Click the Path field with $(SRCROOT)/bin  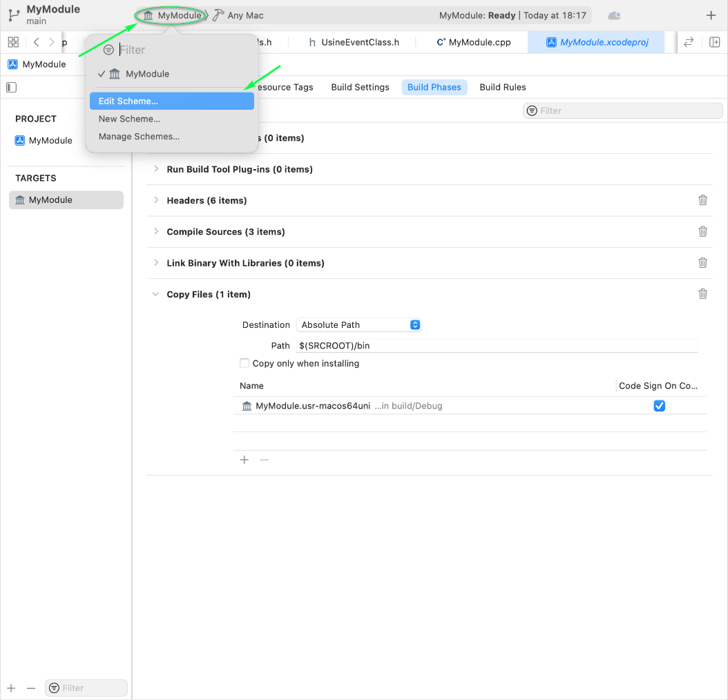coord(497,345)
